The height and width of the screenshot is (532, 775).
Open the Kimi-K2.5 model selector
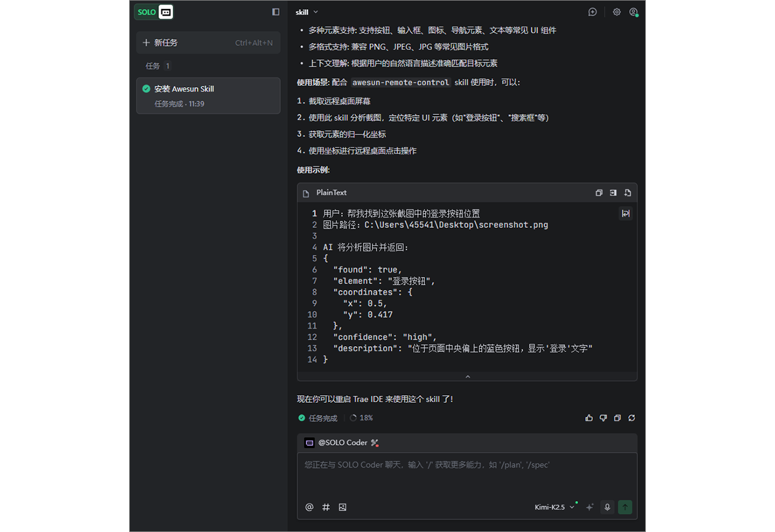pyautogui.click(x=553, y=507)
